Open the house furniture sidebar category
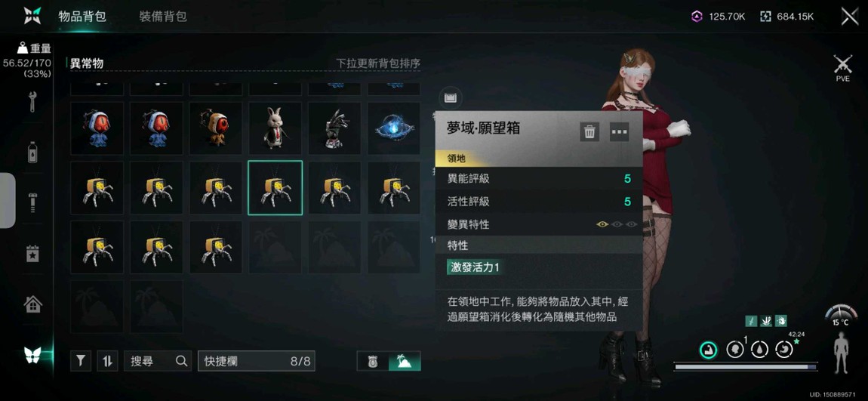The width and height of the screenshot is (868, 401). coord(32,304)
